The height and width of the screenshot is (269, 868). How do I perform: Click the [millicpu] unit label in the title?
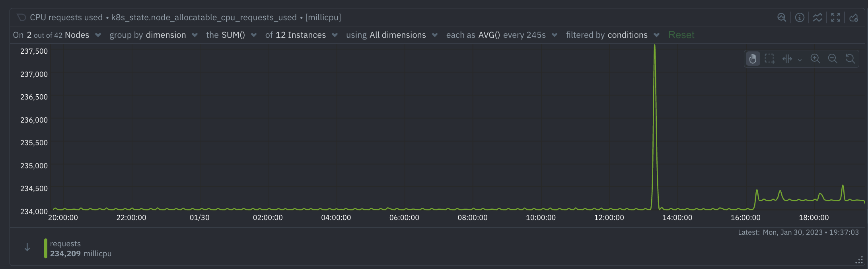pos(323,18)
